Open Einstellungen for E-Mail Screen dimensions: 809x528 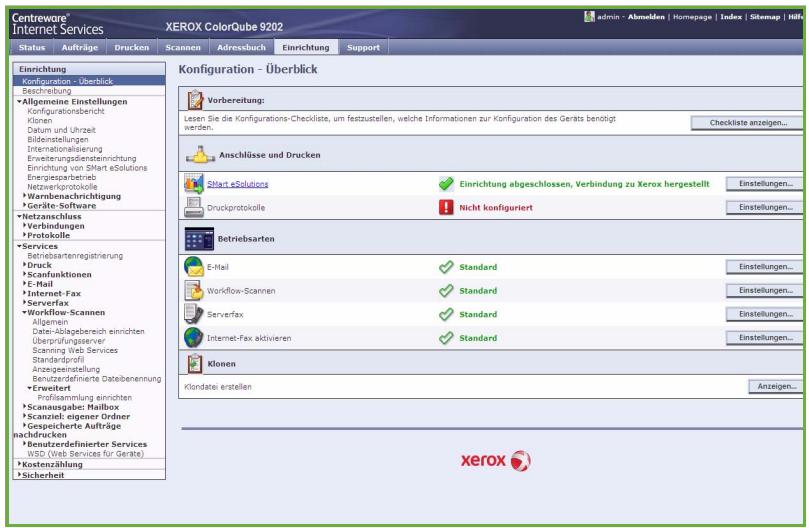click(x=765, y=267)
